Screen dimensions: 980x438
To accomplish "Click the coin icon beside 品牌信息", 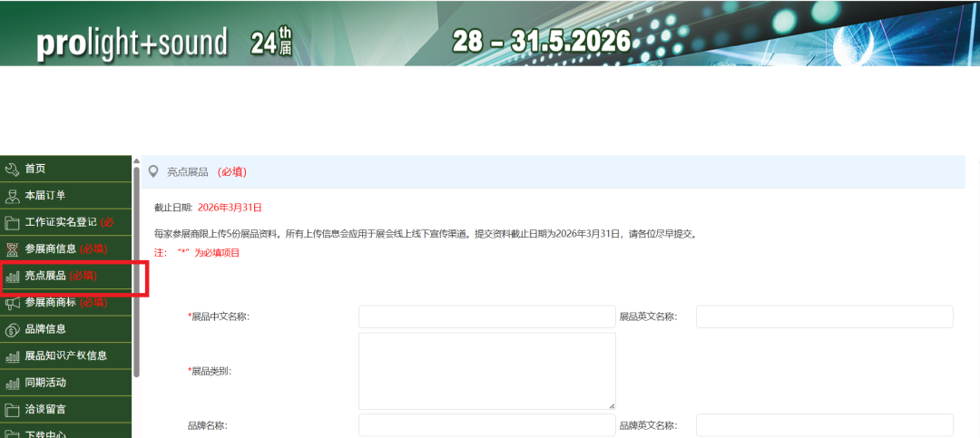I will click(12, 329).
